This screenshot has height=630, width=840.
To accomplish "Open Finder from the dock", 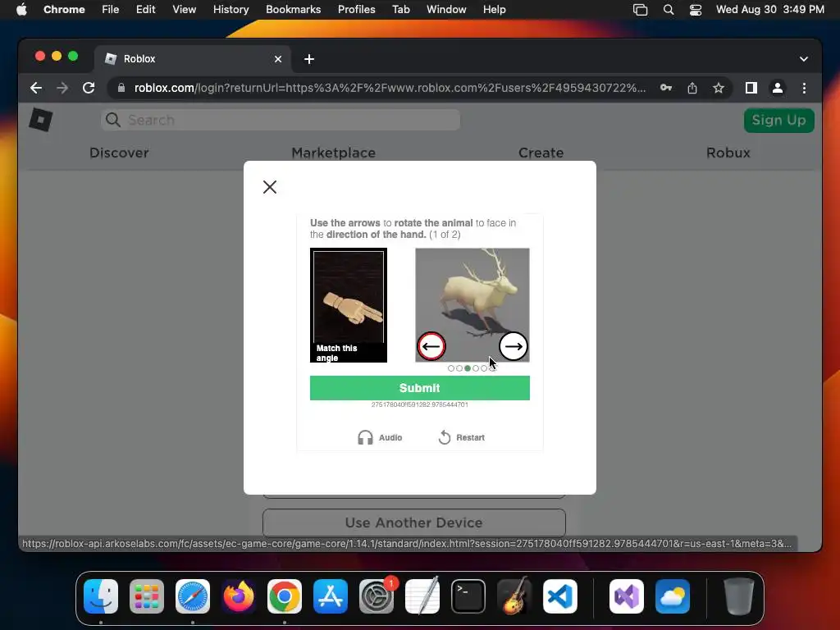I will 101,596.
